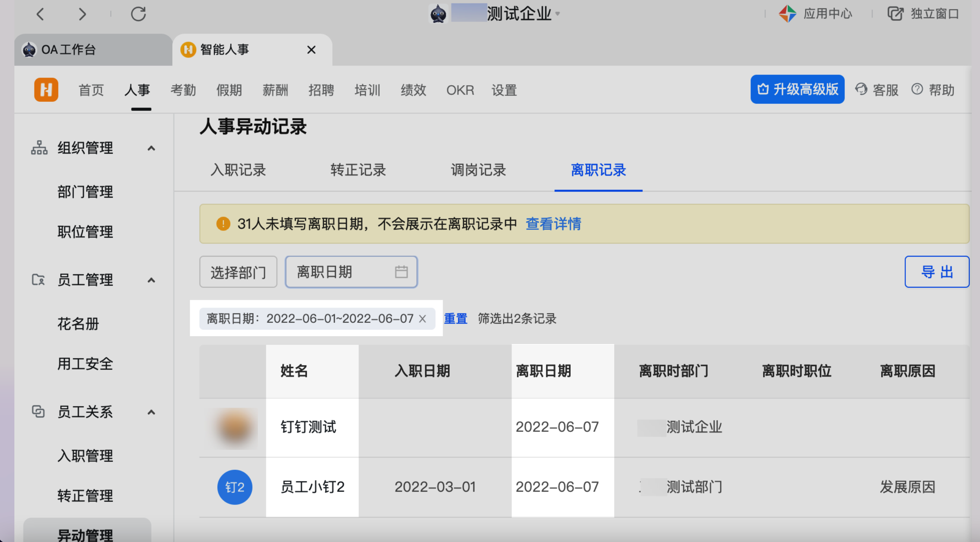Collapse the 员工管理 section chevron
980x542 pixels.
point(151,280)
